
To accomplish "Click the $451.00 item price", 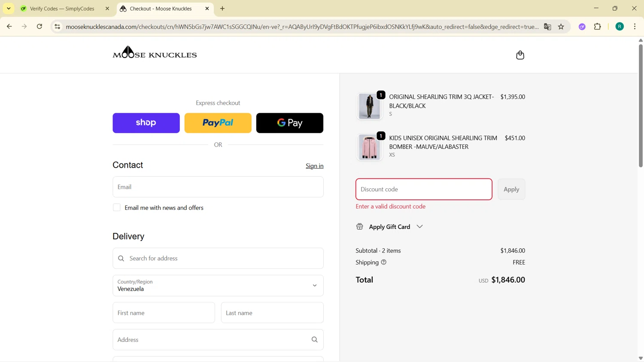I will (x=515, y=138).
